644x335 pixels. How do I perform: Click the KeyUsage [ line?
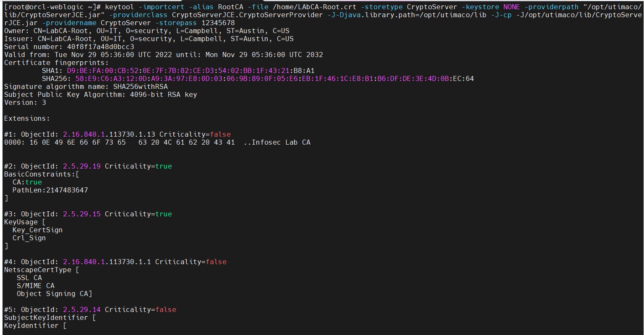point(25,222)
